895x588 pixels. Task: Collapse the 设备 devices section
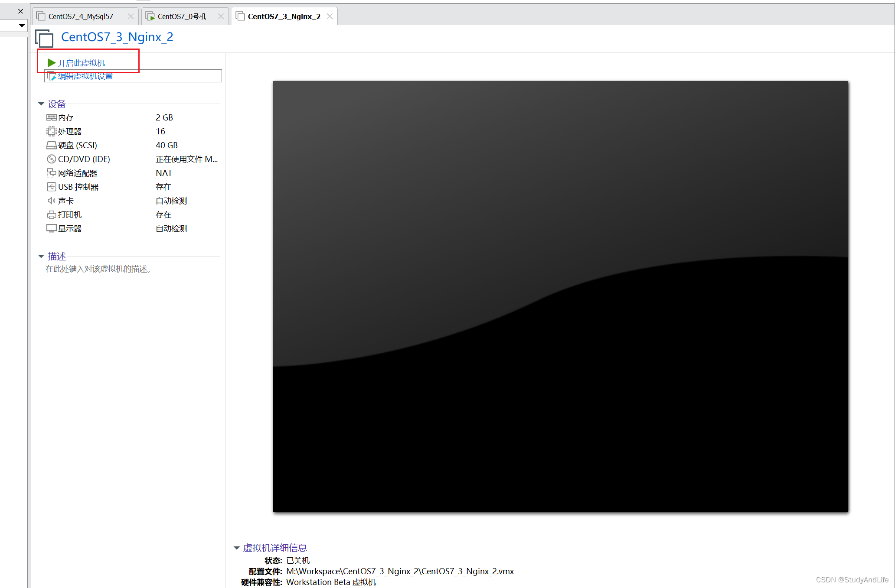click(41, 104)
